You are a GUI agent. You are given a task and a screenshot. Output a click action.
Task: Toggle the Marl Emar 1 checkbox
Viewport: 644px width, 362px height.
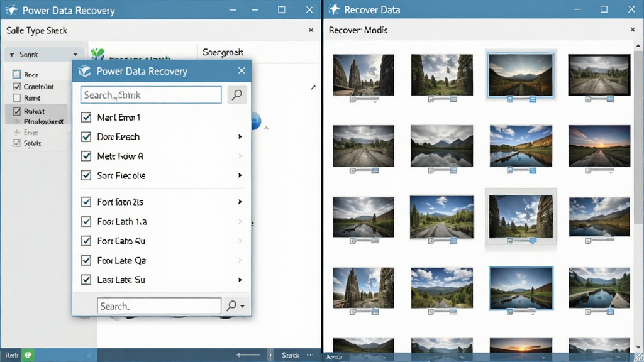coord(86,118)
